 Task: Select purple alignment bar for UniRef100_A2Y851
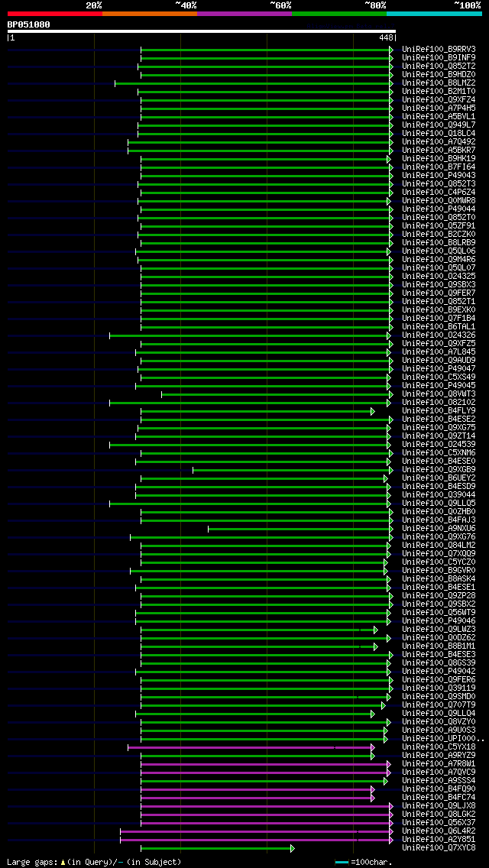257,840
